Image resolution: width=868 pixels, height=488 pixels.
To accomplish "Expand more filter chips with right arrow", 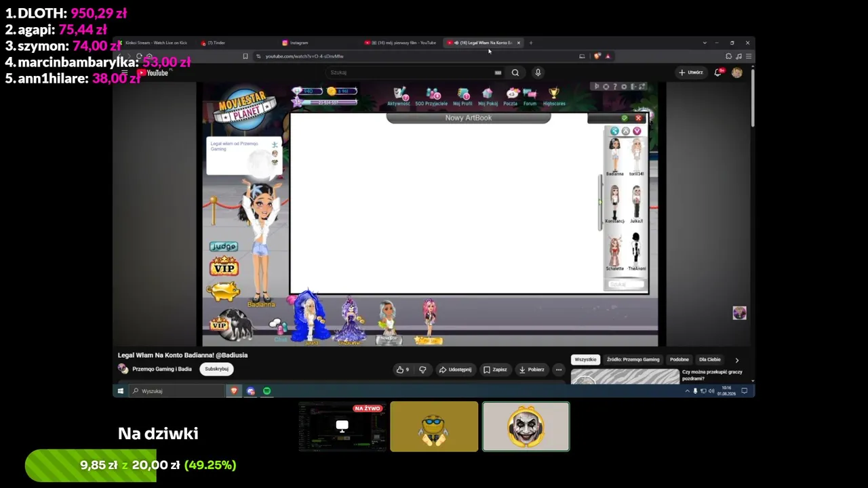I will point(737,360).
